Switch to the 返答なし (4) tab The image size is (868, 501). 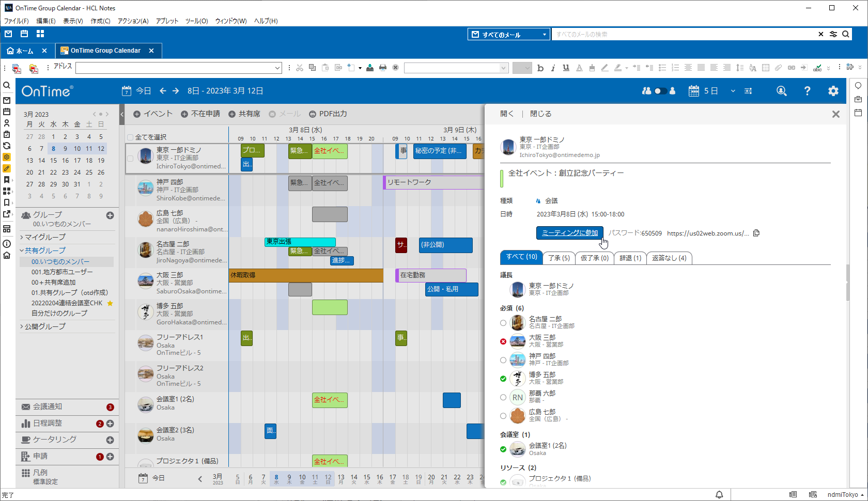(x=669, y=258)
